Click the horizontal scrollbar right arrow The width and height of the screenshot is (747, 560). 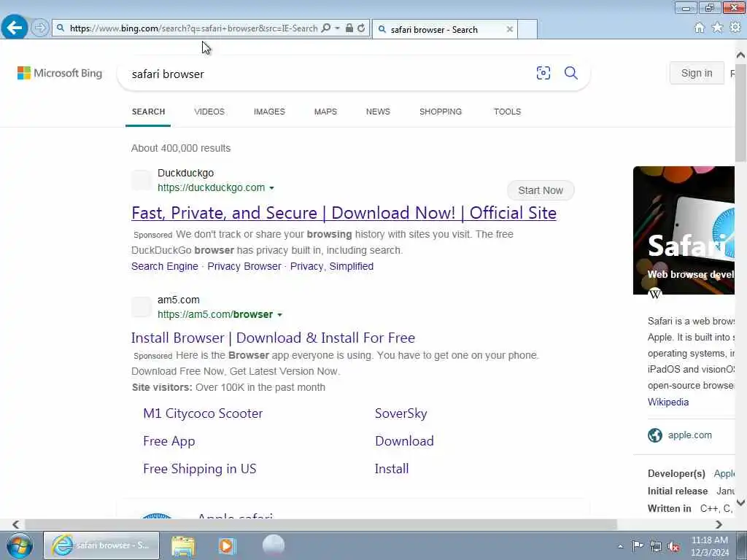tap(719, 524)
